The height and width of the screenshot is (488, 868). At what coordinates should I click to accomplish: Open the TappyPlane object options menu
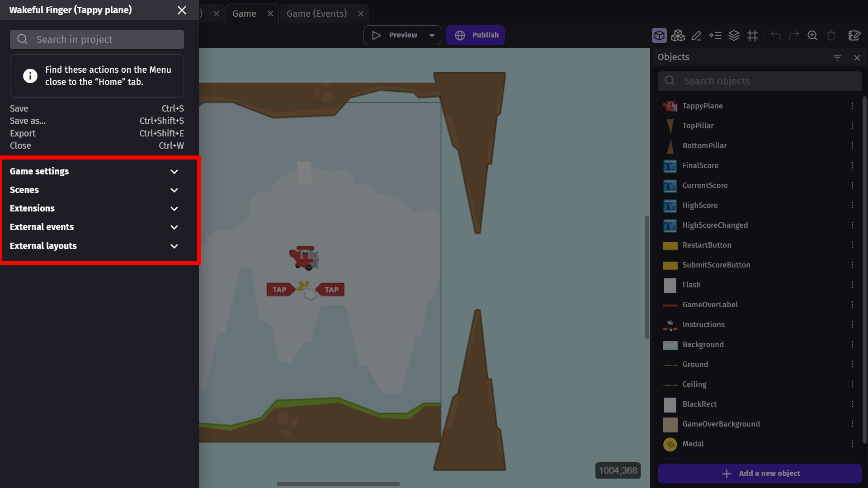click(852, 105)
